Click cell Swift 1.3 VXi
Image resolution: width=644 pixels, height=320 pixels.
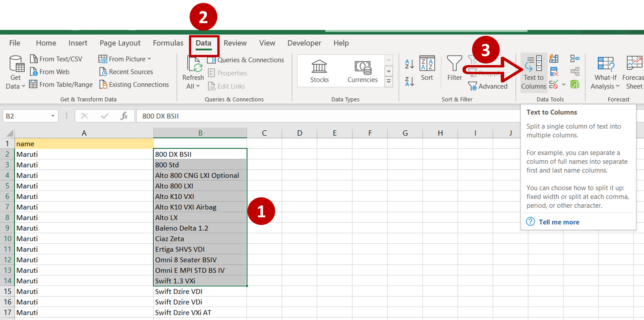[x=200, y=281]
